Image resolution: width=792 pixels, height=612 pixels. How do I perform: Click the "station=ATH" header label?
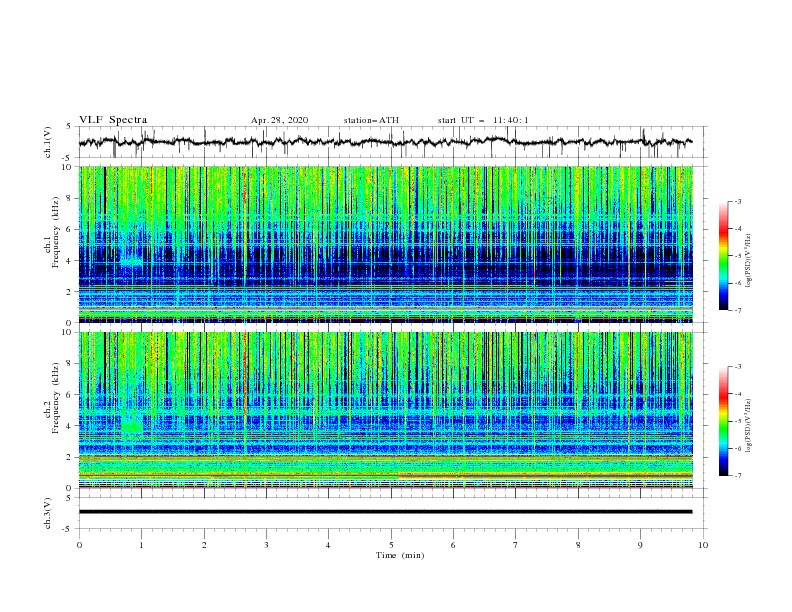click(371, 120)
